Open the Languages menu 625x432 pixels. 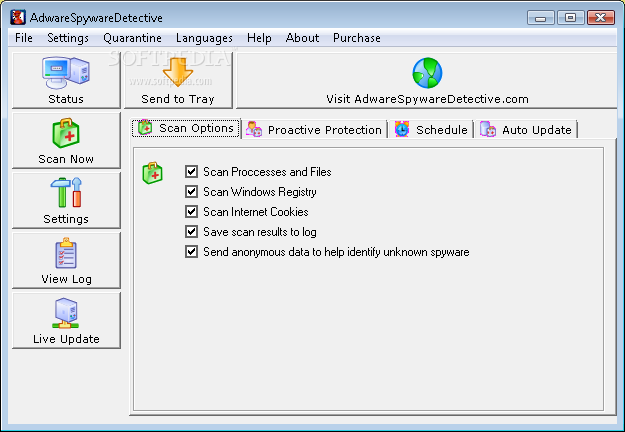click(204, 38)
